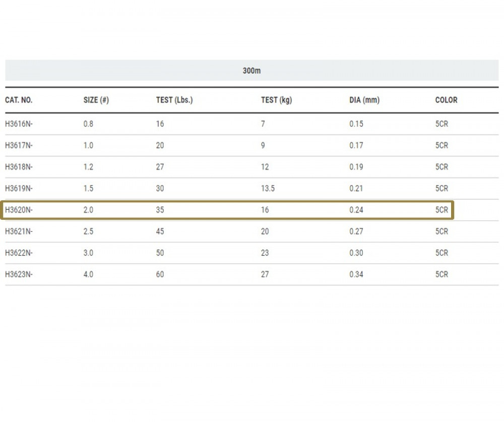Screen dimensions: 504x422
Task: Click the CAT. NO. column header
Action: coord(19,100)
